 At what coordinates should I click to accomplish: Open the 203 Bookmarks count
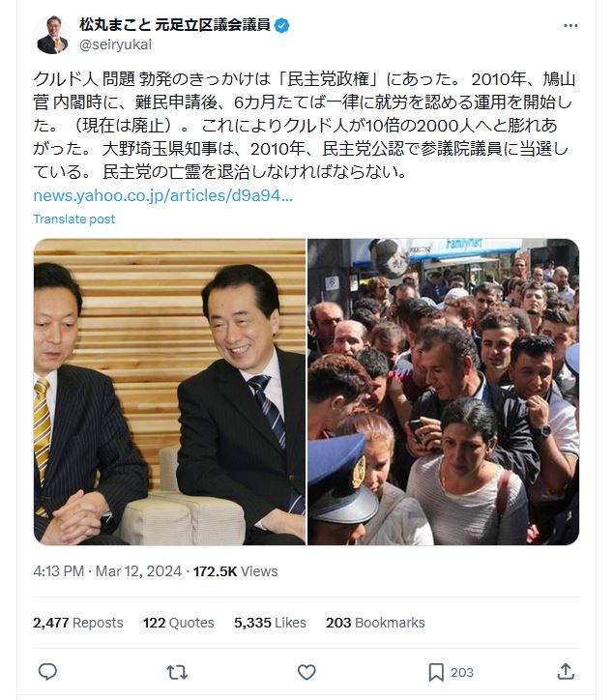pos(375,623)
